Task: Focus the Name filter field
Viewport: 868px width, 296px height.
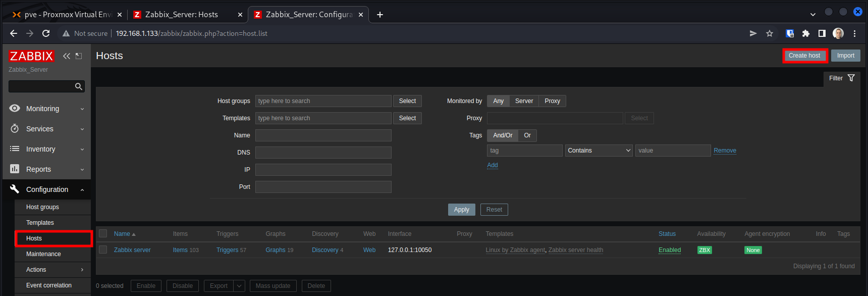Action: coord(323,135)
